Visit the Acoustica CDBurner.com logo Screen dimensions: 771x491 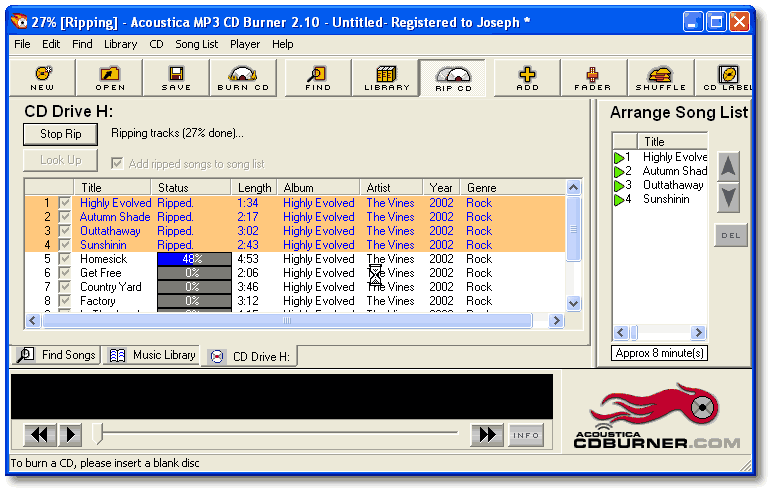click(657, 417)
